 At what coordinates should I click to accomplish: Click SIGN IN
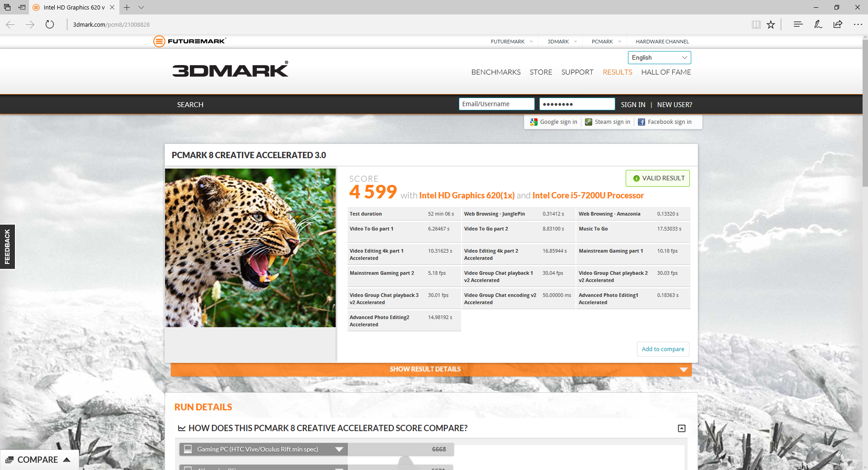click(633, 104)
